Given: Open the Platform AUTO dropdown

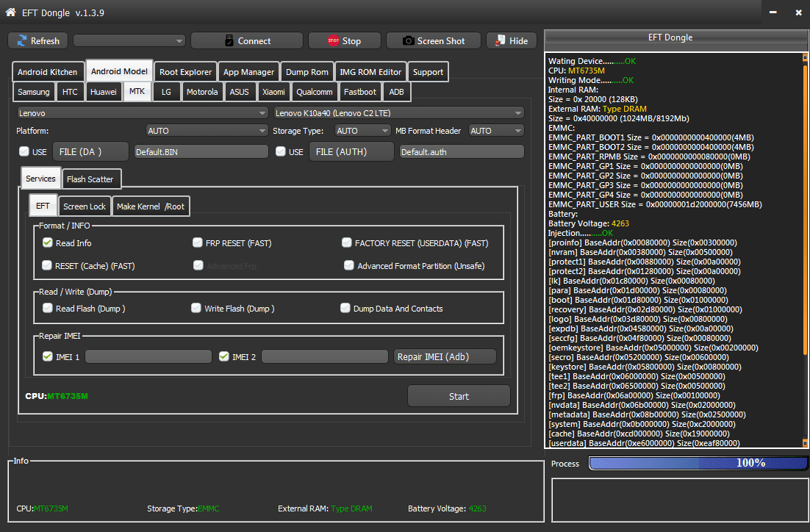Looking at the screenshot, I should [x=207, y=131].
